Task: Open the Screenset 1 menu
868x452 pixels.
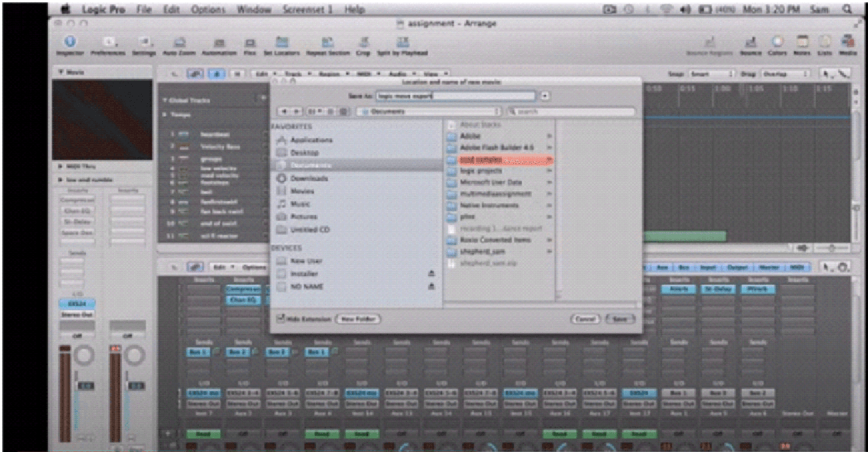Action: tap(308, 9)
